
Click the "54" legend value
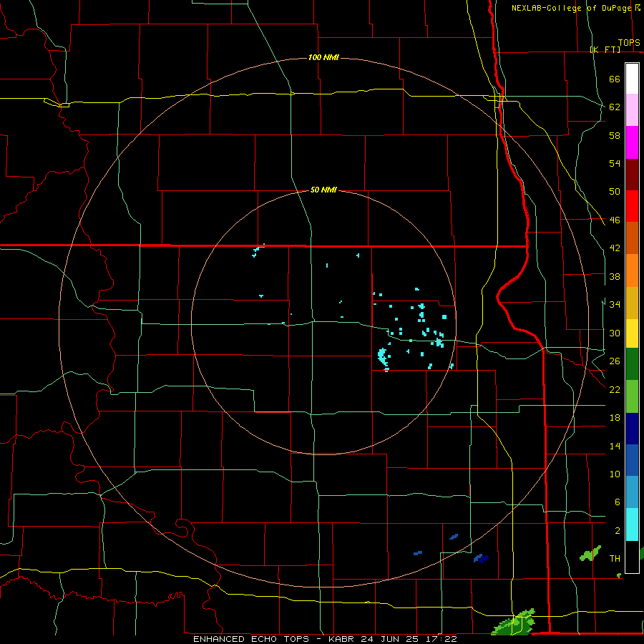[x=615, y=163]
